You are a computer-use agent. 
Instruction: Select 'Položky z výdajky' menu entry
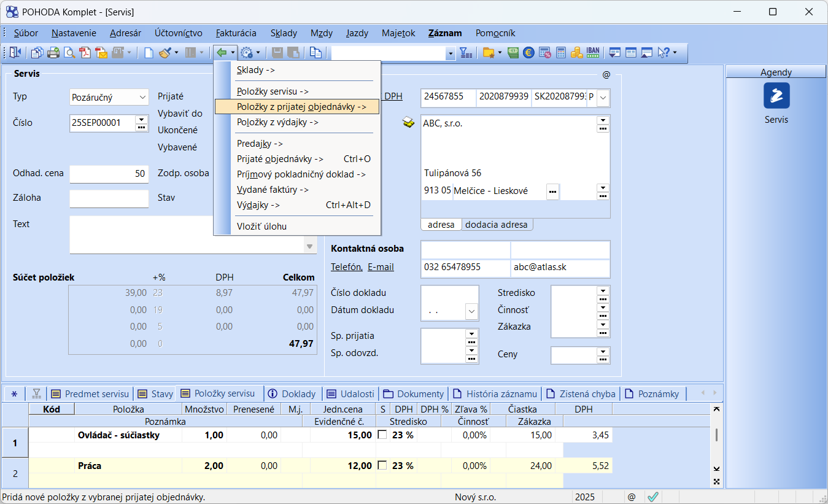pos(277,122)
